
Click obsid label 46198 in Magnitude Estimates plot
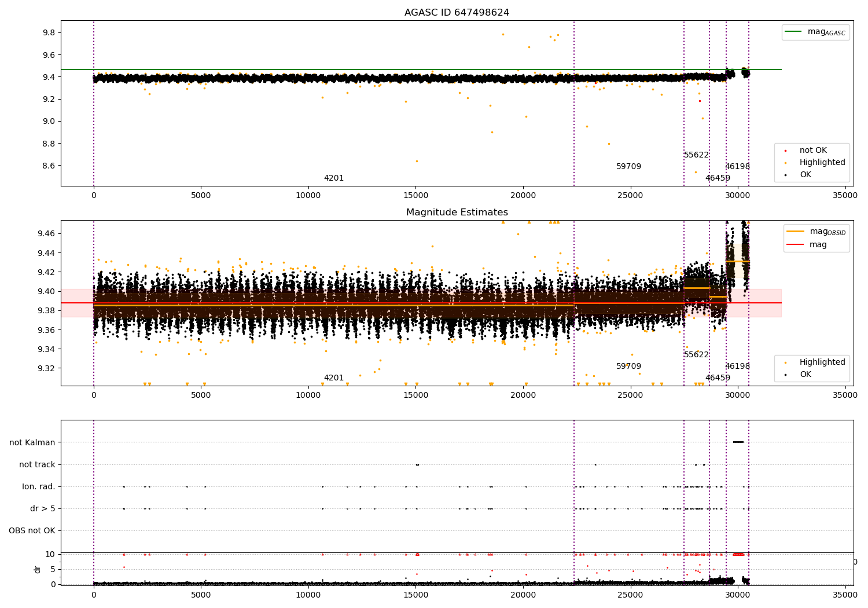(737, 366)
